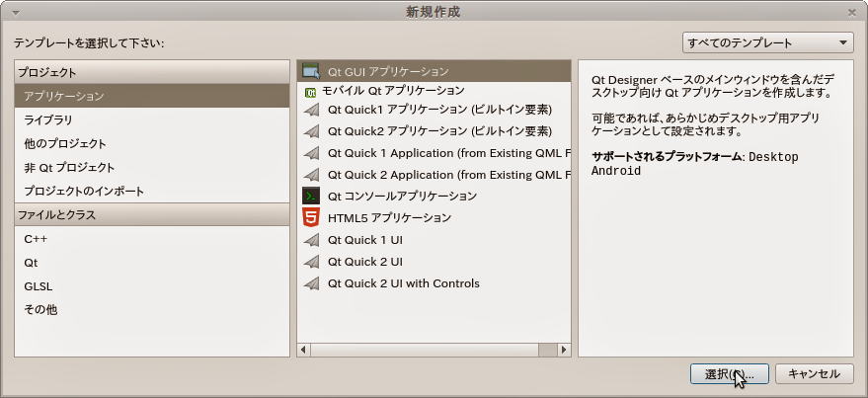Click the 選択 button

(730, 373)
